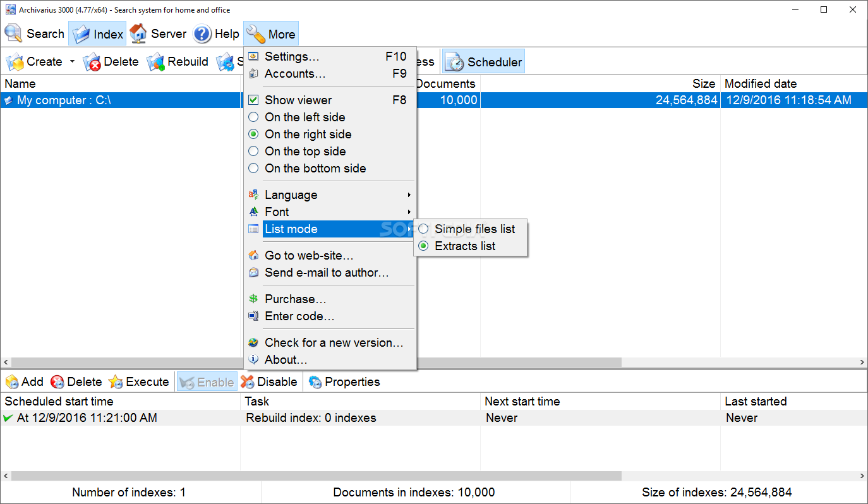Click the Language menu icon
Viewport: 868px width, 504px height.
point(253,195)
